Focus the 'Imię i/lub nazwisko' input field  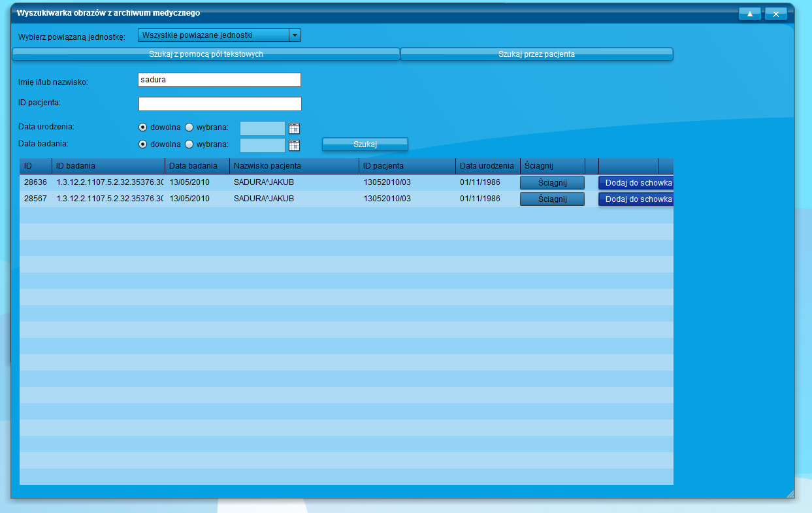[219, 80]
